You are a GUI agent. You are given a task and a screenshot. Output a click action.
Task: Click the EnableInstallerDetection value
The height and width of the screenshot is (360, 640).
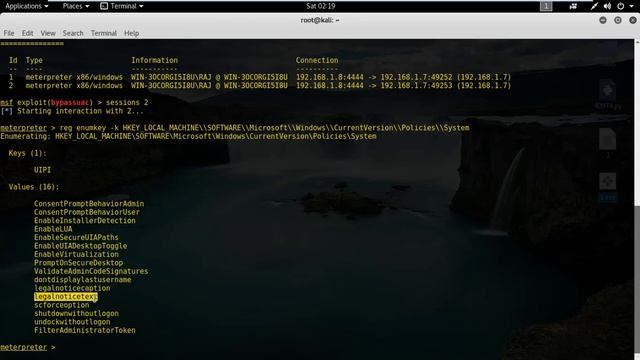[84, 220]
